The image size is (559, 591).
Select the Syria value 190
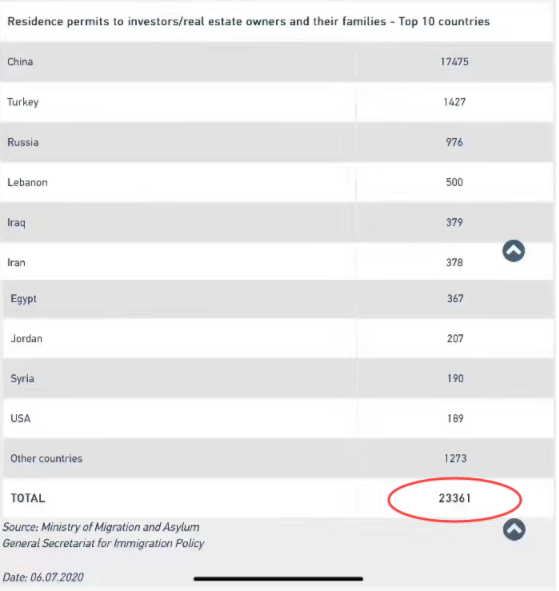pyautogui.click(x=455, y=378)
